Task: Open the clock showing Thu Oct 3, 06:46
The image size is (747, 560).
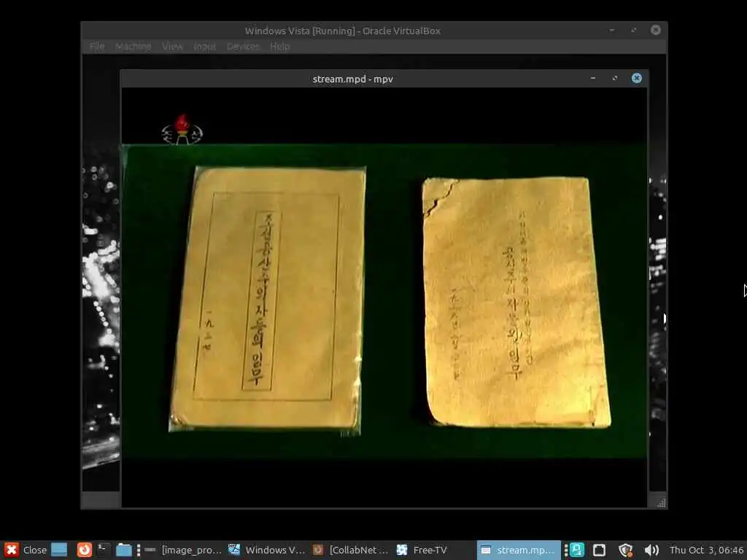Action: point(706,550)
